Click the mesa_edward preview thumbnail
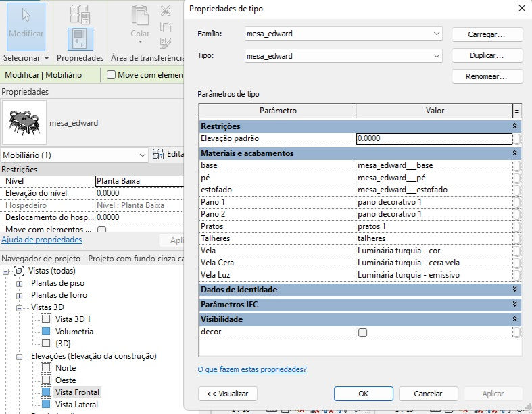Image resolution: width=532 pixels, height=414 pixels. click(x=24, y=122)
